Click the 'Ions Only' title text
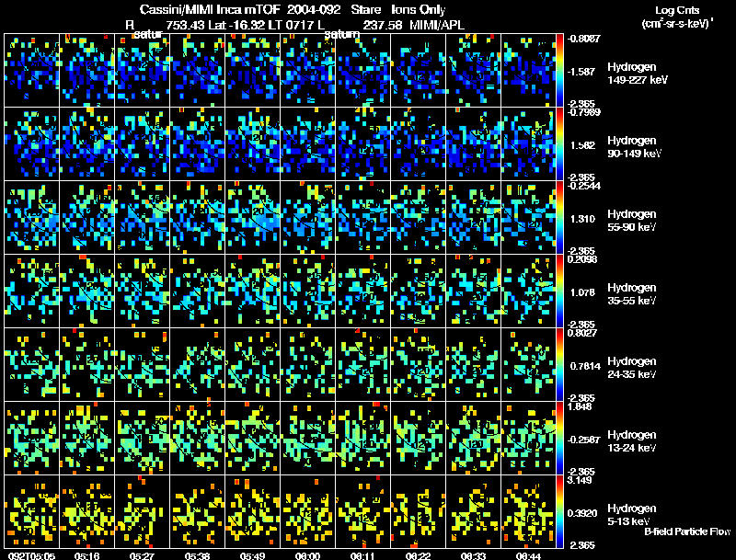The height and width of the screenshot is (560, 736). (x=419, y=10)
